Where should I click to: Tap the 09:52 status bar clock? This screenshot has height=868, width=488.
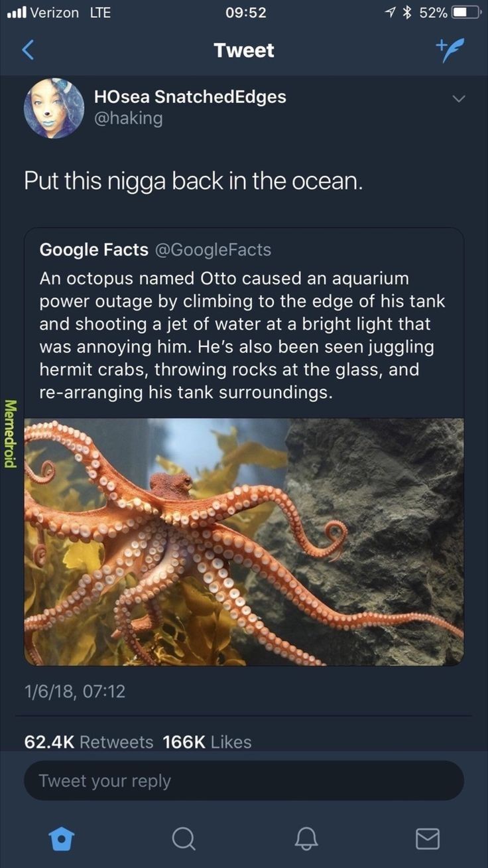(x=244, y=13)
